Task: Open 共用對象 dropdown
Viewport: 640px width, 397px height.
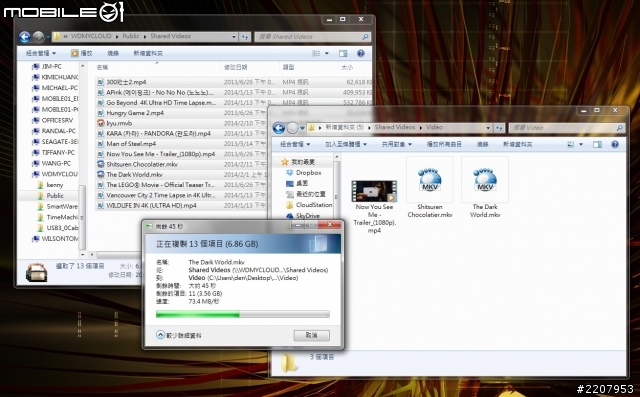Action: click(x=396, y=144)
